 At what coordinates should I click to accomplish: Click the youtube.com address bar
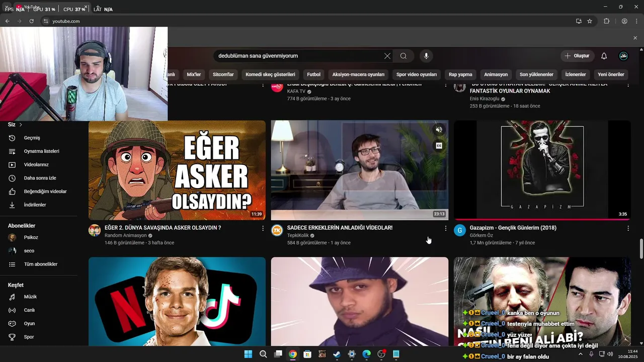point(307,21)
